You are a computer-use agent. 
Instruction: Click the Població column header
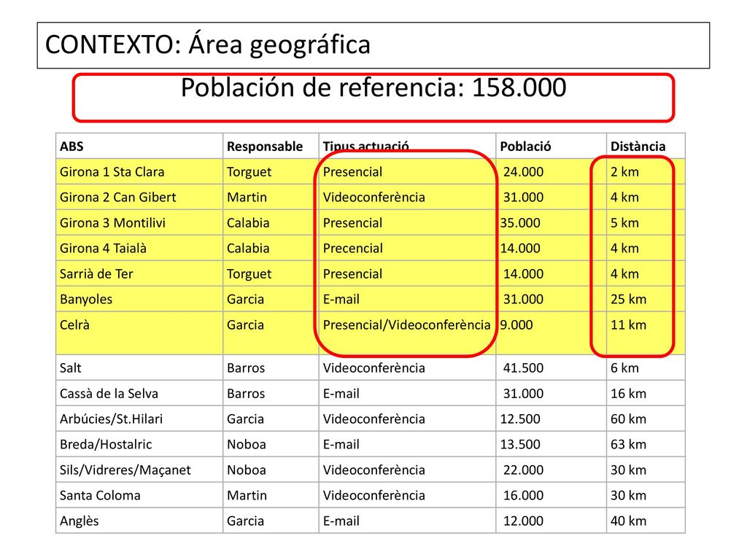pos(525,146)
